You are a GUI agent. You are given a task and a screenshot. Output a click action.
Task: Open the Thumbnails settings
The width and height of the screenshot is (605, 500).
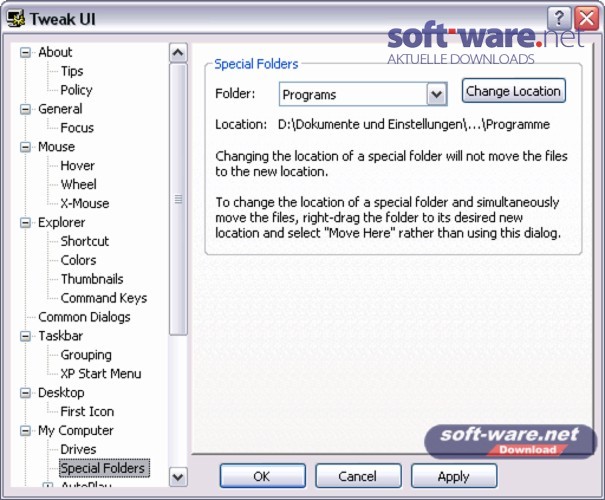pos(92,279)
